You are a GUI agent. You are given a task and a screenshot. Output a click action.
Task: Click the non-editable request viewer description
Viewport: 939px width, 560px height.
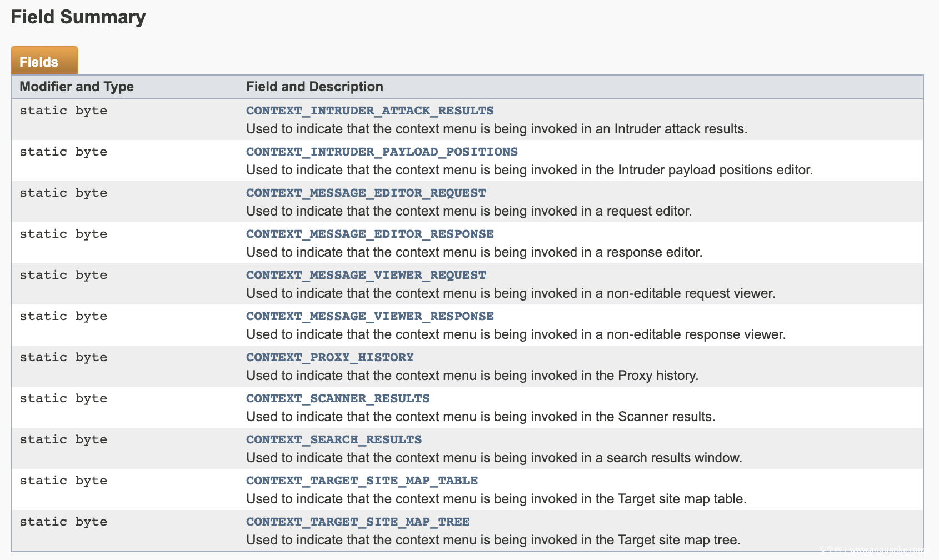[x=510, y=293]
